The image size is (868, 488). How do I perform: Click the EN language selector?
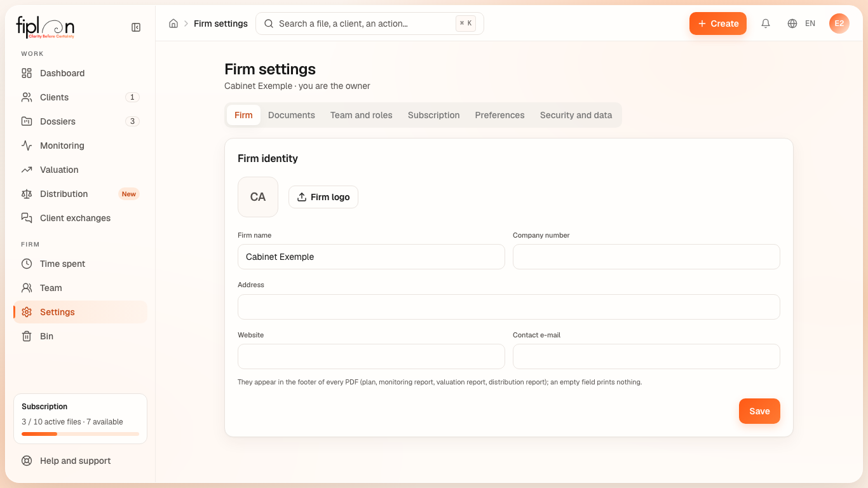pyautogui.click(x=810, y=24)
